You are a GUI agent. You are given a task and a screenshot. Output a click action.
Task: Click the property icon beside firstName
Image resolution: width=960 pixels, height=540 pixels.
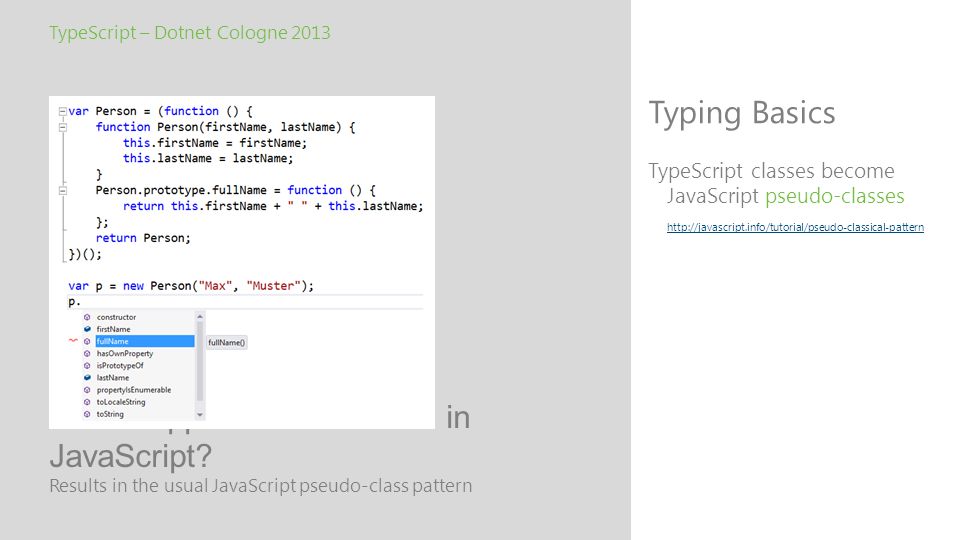click(x=87, y=329)
